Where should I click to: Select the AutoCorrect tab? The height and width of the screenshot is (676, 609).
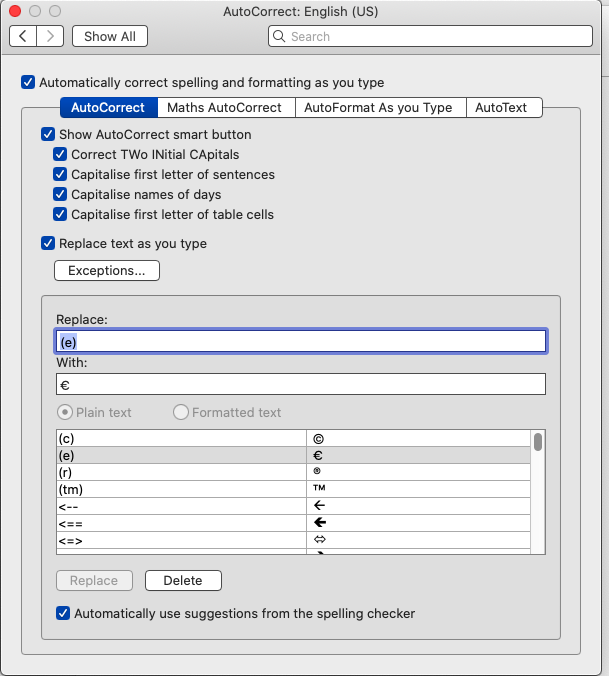click(x=109, y=107)
